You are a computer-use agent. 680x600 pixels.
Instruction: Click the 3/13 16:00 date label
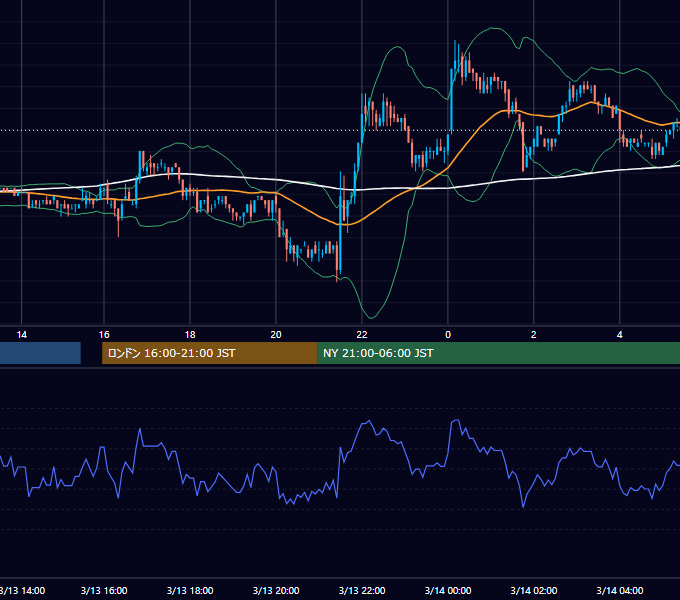[104, 590]
